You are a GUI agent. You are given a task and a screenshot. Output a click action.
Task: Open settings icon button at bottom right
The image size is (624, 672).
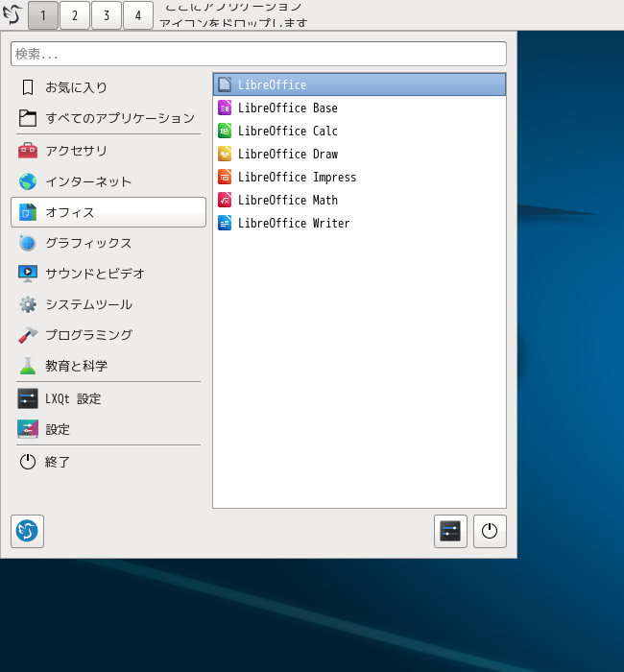(450, 531)
